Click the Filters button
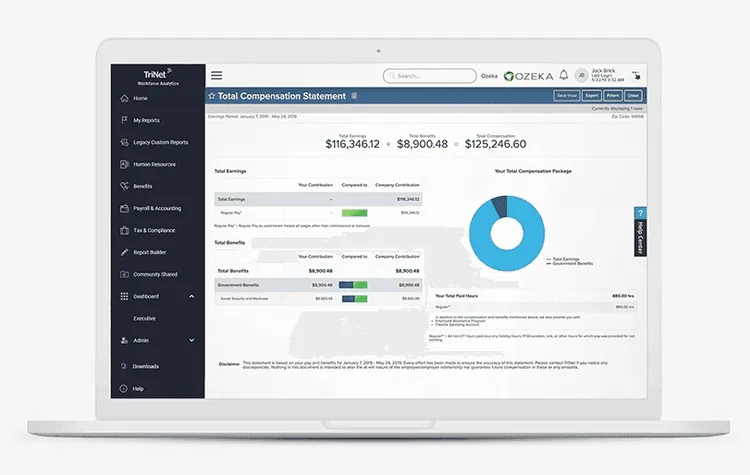This screenshot has width=750, height=475. point(612,96)
